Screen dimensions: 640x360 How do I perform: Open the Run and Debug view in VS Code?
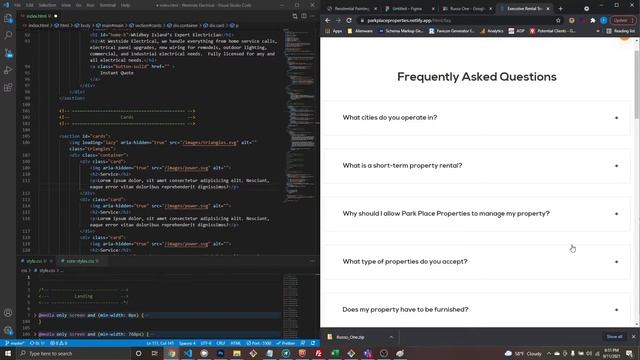pos(8,70)
